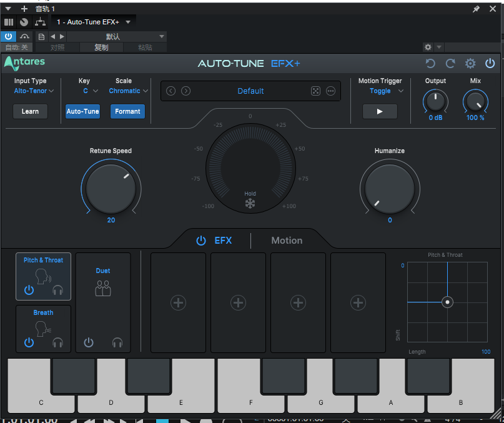Image resolution: width=504 pixels, height=423 pixels.
Task: Add effect in first empty slot
Action: click(179, 302)
